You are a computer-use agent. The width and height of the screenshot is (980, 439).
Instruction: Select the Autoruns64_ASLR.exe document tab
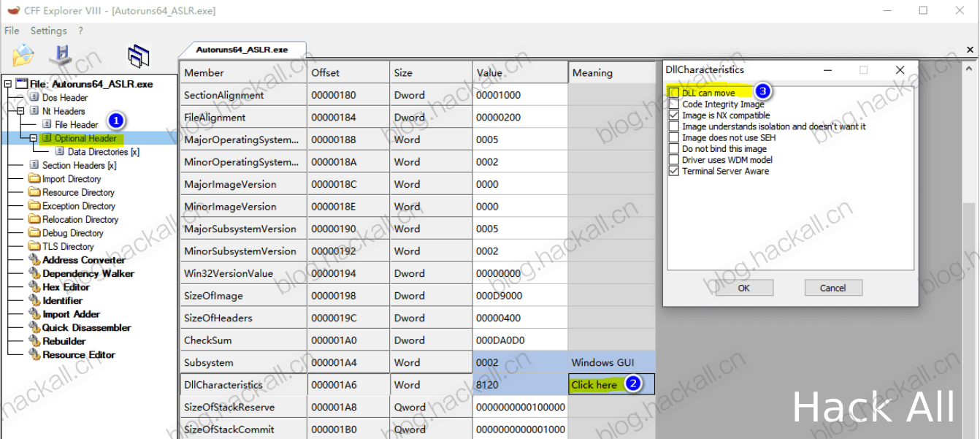click(x=242, y=50)
